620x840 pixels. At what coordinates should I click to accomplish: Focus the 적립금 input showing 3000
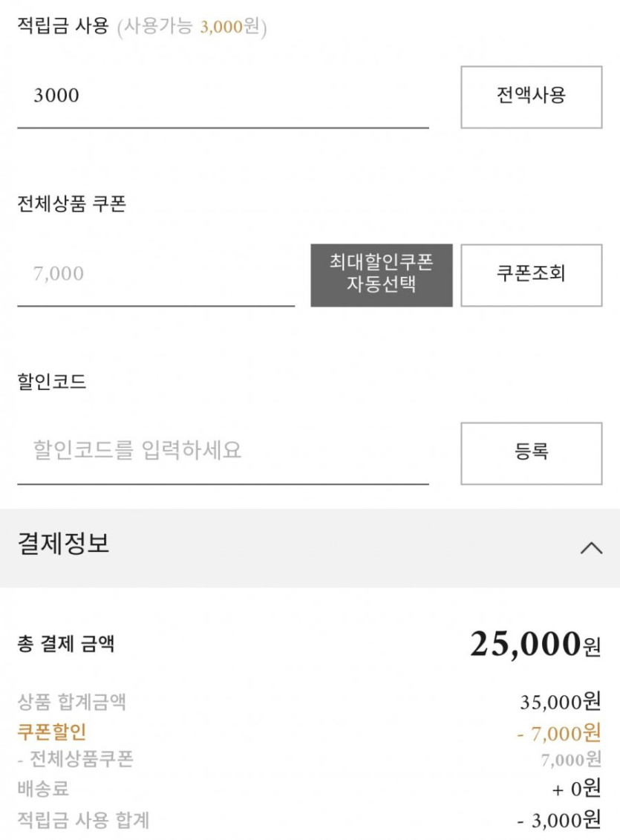point(223,97)
